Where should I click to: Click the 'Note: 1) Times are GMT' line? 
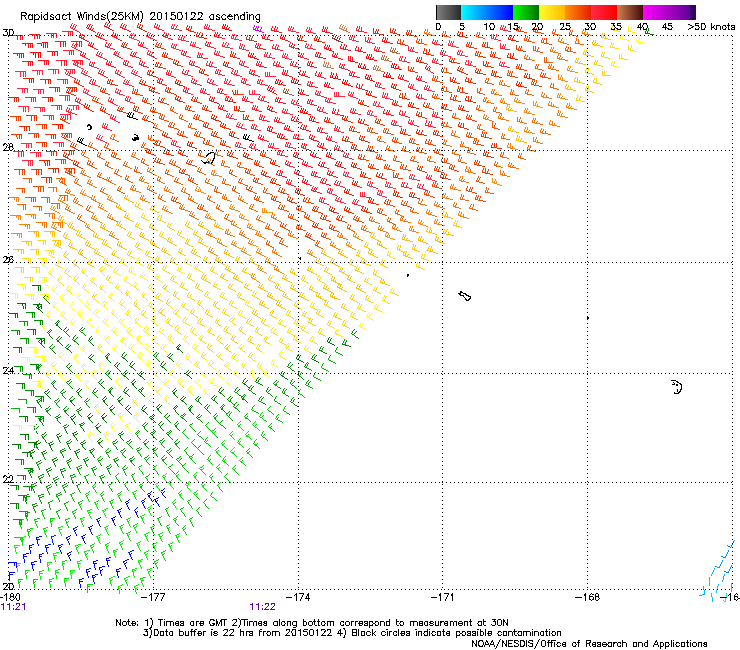click(311, 623)
